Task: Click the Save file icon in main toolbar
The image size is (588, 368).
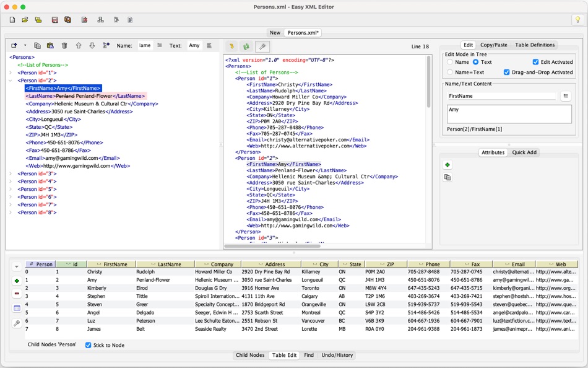Action: [54, 20]
